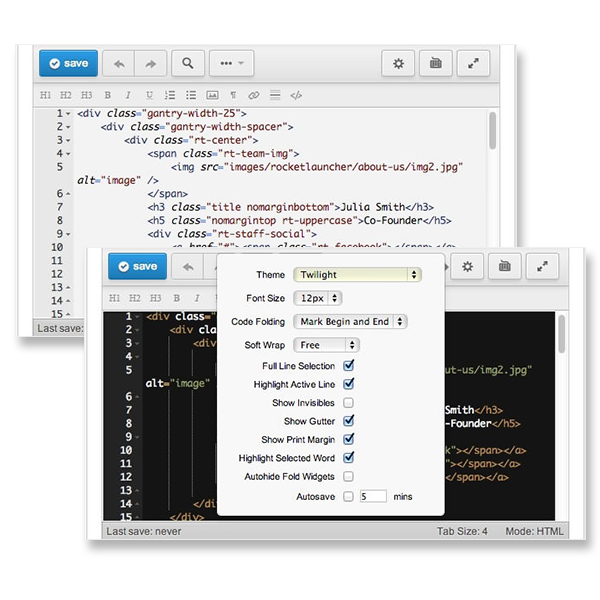Collapse fold arrow on line 2 of the back editor
Screen dimensions: 600x600
tap(68, 127)
